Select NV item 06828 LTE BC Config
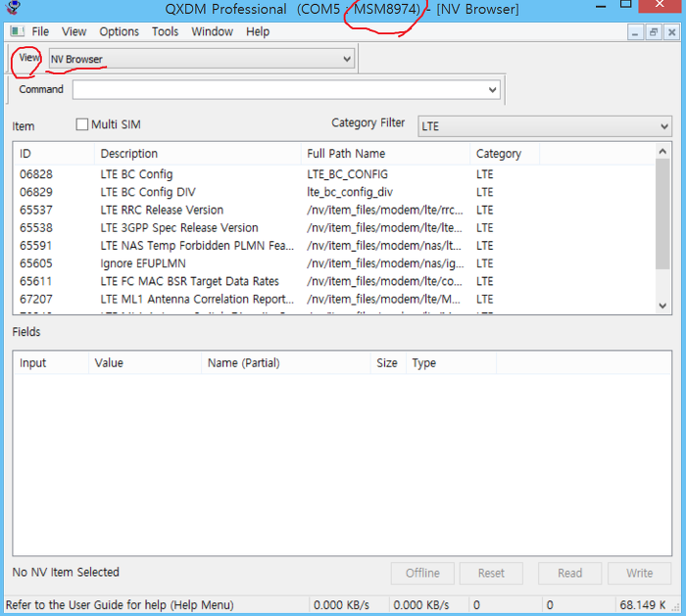Image resolution: width=686 pixels, height=616 pixels. (334, 174)
